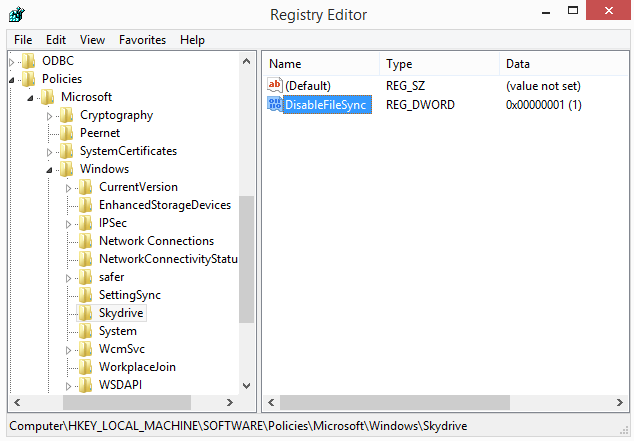Expand the safer key
The width and height of the screenshot is (634, 441).
tap(68, 279)
